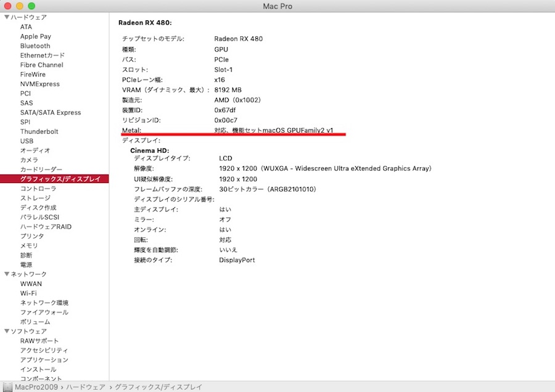Click the Radeon RX 480: heading
The image size is (555, 392).
pyautogui.click(x=145, y=23)
